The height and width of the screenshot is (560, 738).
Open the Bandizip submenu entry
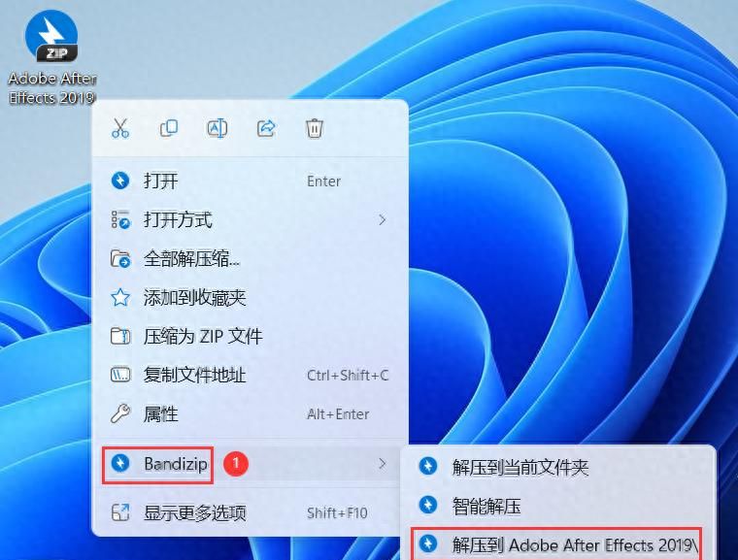tap(250, 464)
